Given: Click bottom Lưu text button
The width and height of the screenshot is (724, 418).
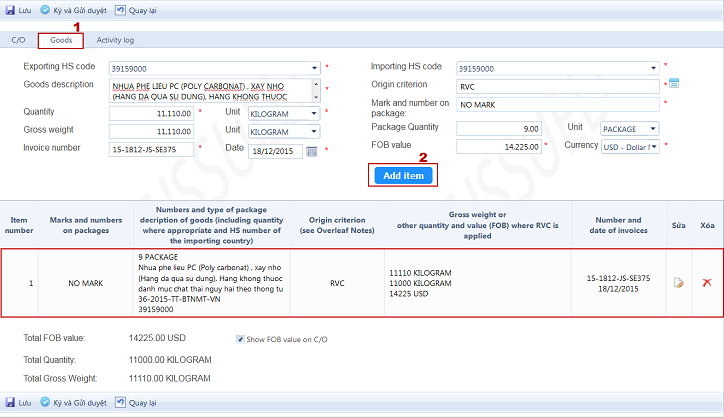Looking at the screenshot, I should pyautogui.click(x=25, y=403).
